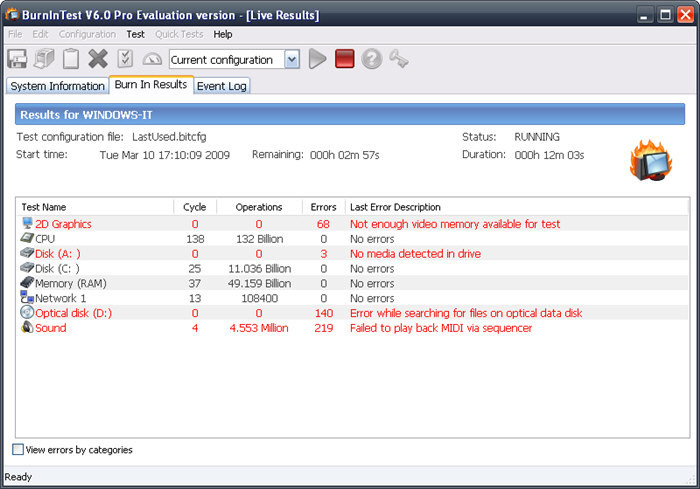Click the Errors column header

pyautogui.click(x=323, y=207)
